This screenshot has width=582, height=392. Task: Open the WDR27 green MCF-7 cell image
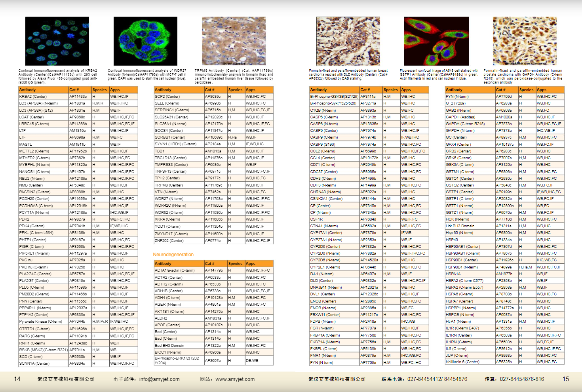point(145,41)
